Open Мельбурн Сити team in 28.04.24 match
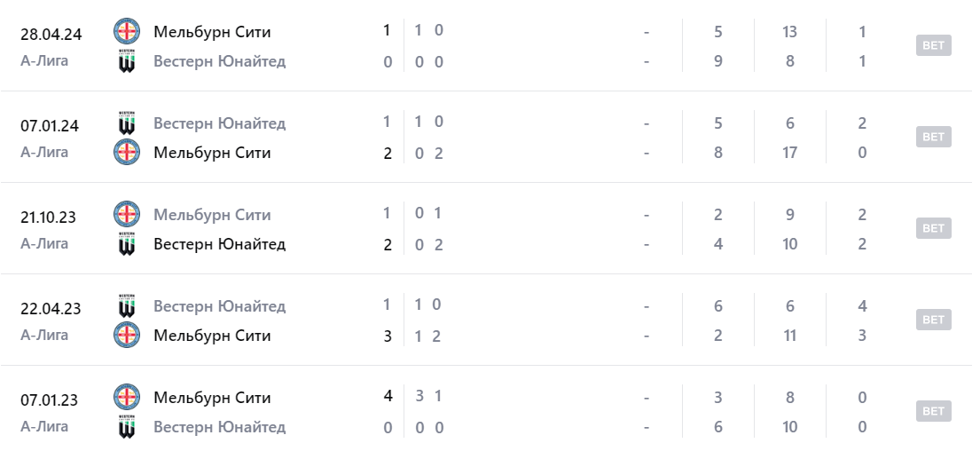980x451 pixels. tap(212, 32)
